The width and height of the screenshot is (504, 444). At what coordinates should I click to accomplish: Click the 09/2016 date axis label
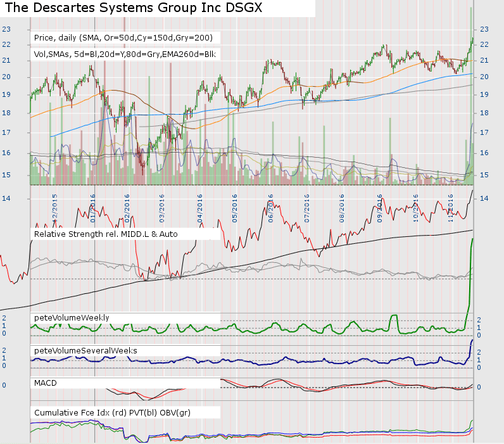pyautogui.click(x=380, y=208)
